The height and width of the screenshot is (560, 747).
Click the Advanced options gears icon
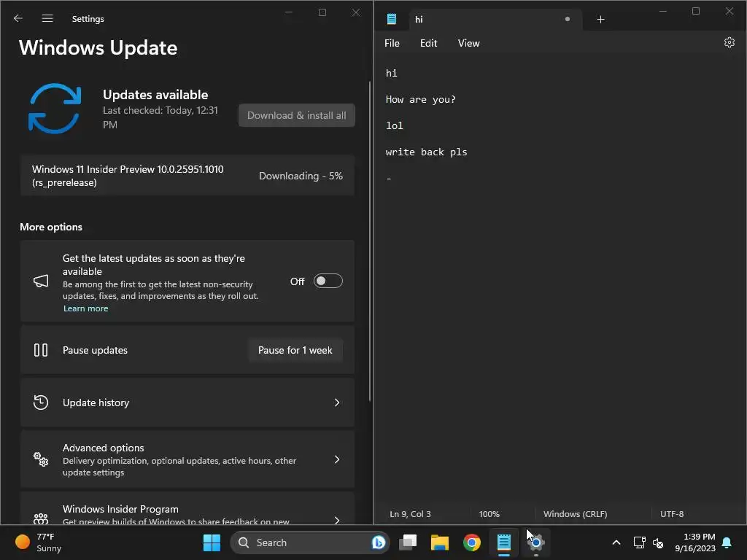pyautogui.click(x=41, y=459)
